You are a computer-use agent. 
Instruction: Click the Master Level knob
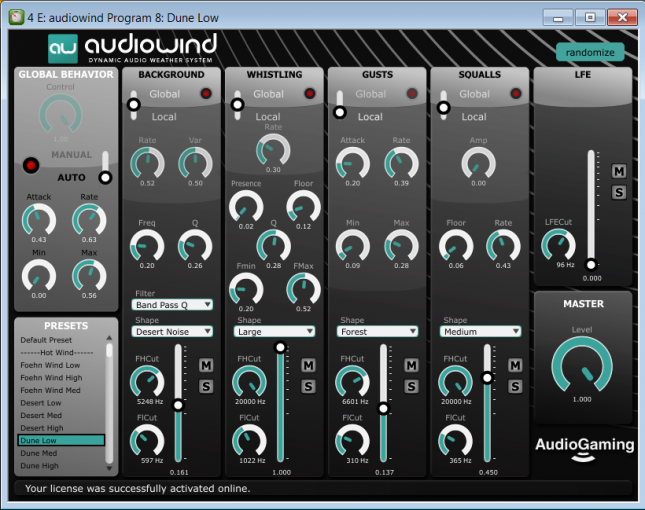pos(582,364)
